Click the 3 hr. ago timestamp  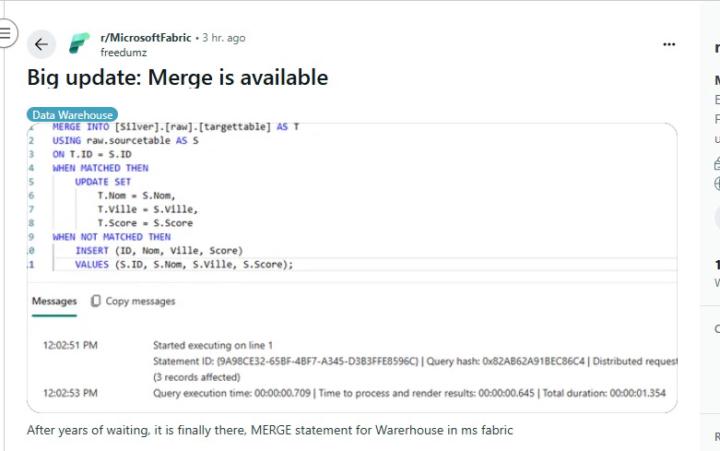pos(224,38)
